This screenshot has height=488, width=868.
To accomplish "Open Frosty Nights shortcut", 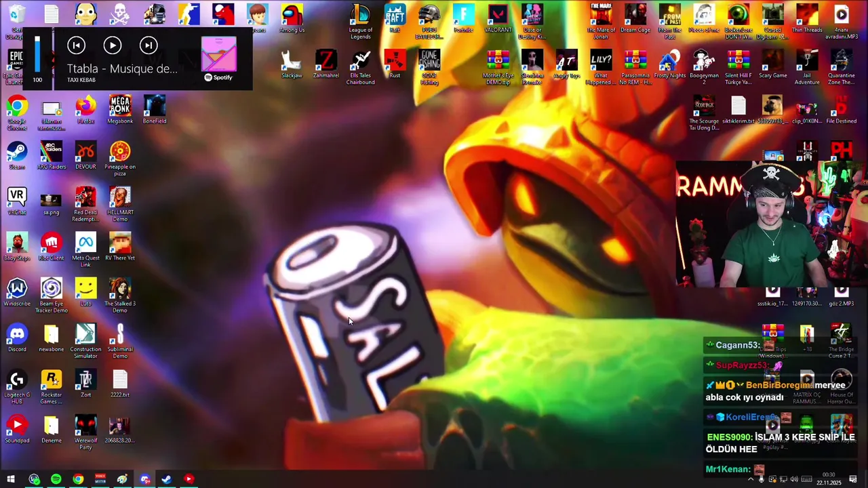I will 670,64.
